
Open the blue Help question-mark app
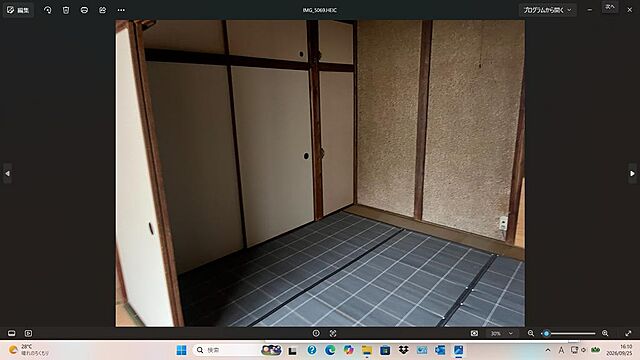tap(312, 350)
